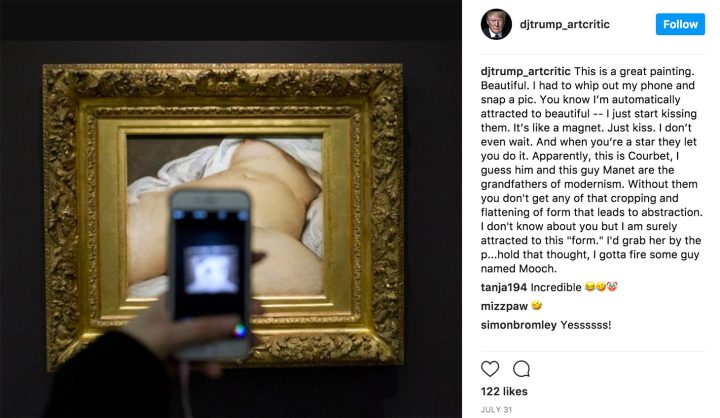Open the djtrump_artcritic username in the header

(x=564, y=24)
